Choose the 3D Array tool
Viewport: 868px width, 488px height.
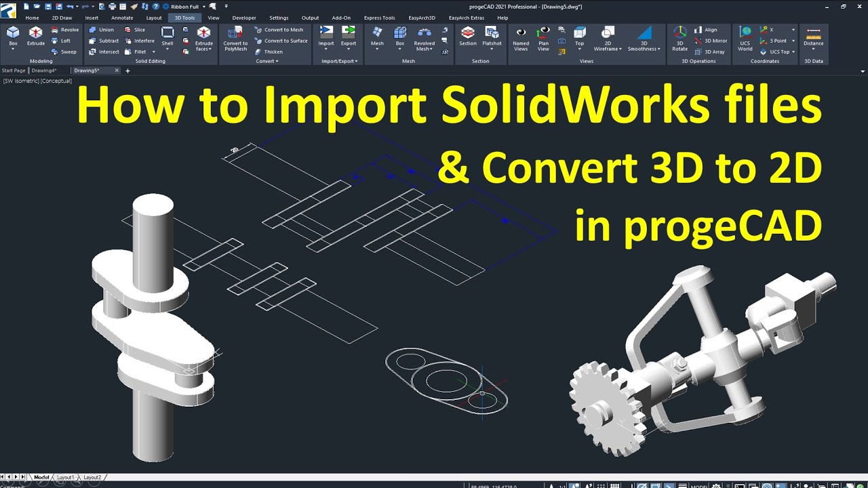coord(709,52)
